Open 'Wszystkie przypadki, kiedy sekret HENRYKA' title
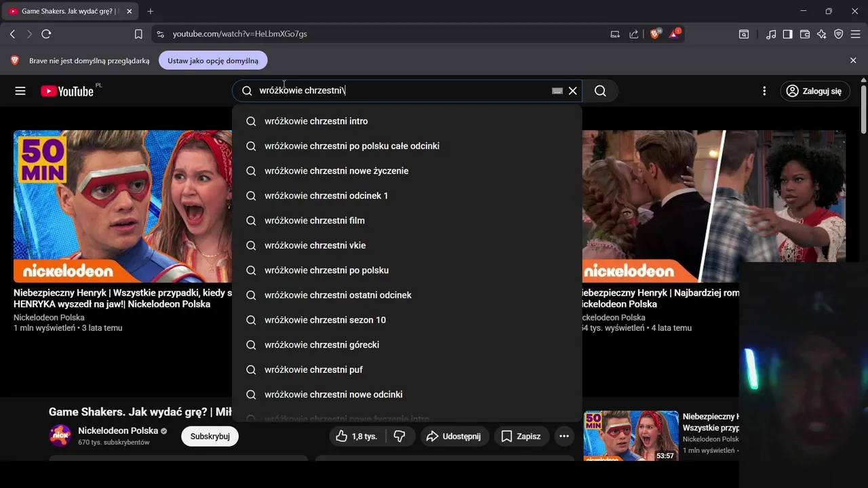Image resolution: width=868 pixels, height=488 pixels. 123,298
